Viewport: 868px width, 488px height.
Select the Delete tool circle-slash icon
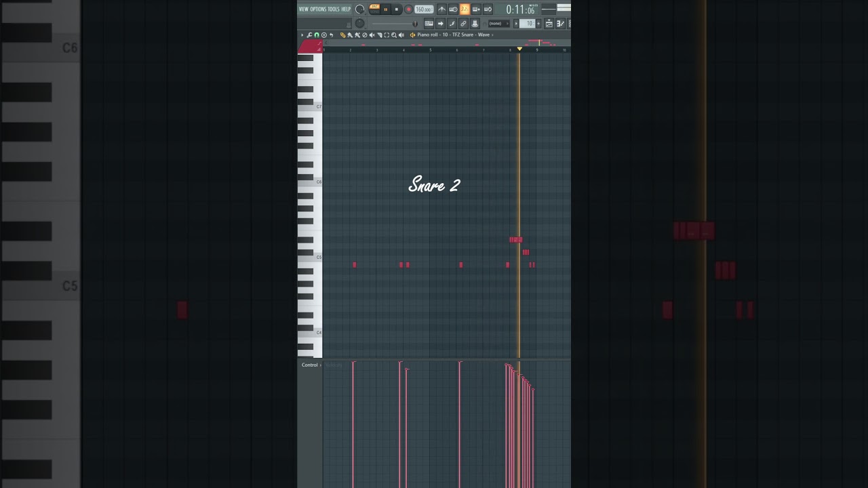[365, 35]
